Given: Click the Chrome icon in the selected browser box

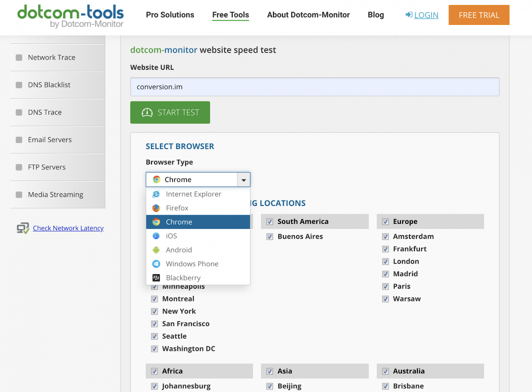Looking at the screenshot, I should (x=157, y=179).
